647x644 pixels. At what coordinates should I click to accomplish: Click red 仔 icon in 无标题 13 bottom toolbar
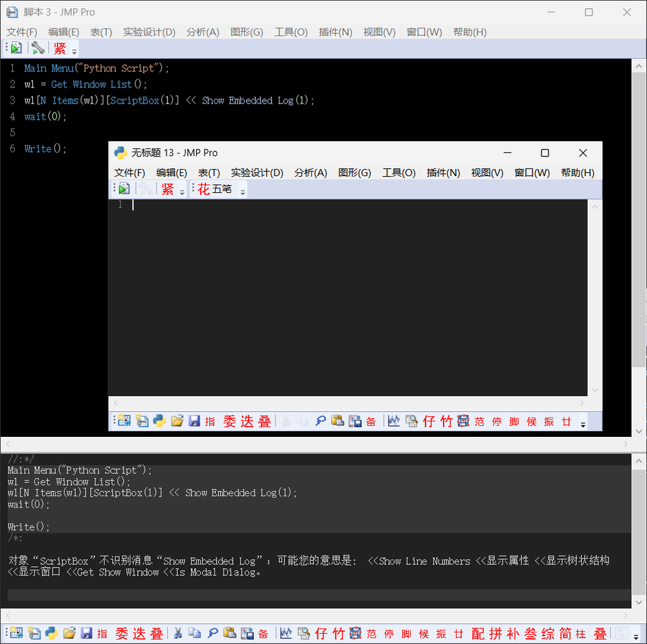pos(429,421)
